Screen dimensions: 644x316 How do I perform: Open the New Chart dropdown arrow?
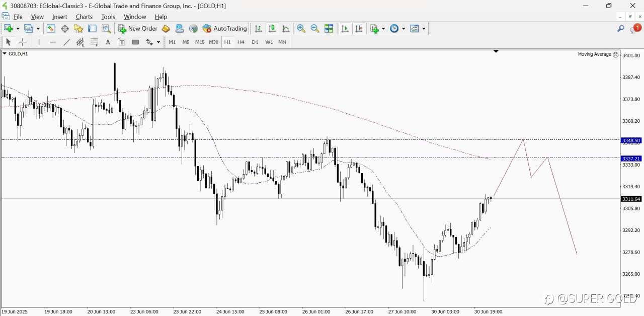18,29
